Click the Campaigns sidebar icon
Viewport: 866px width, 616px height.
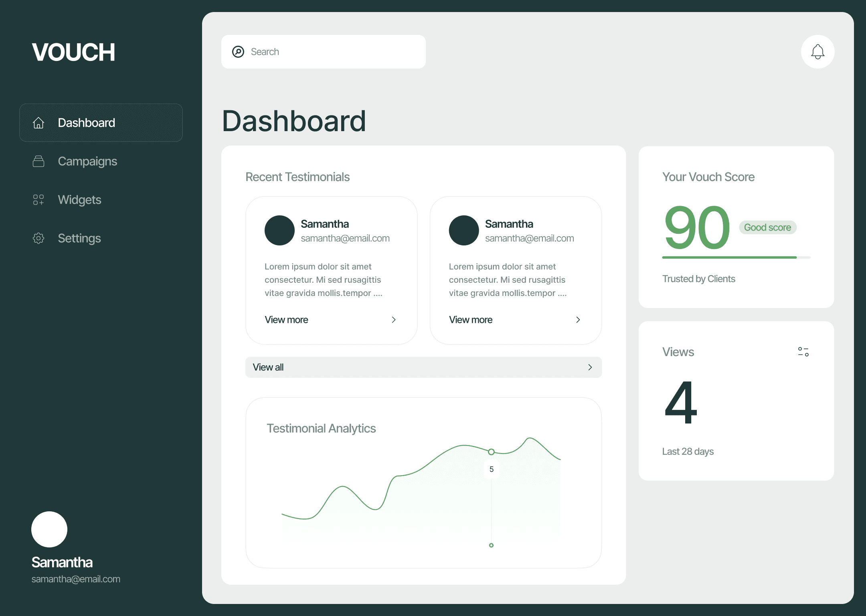tap(38, 161)
